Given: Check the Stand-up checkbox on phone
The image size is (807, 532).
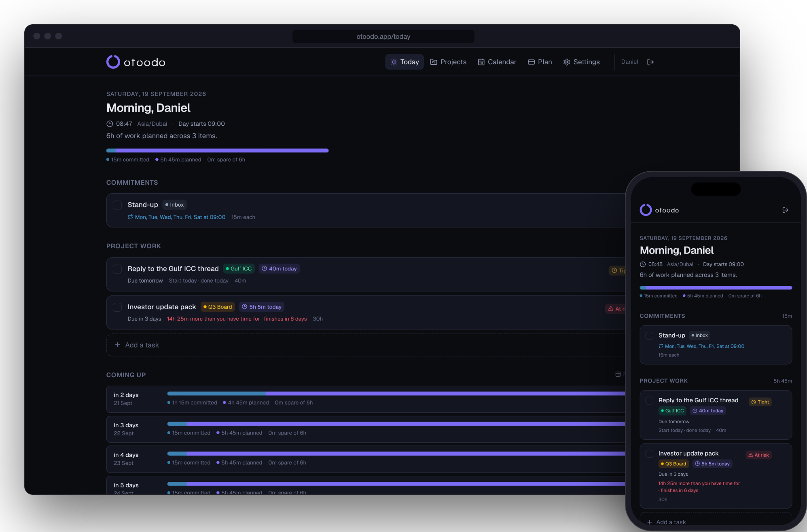Looking at the screenshot, I should click(649, 336).
